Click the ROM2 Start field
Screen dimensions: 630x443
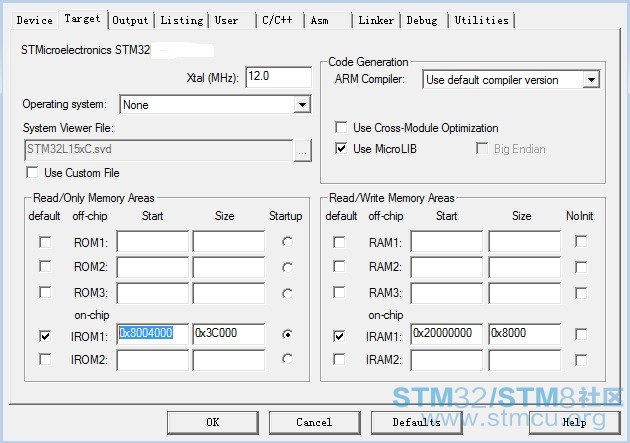pyautogui.click(x=152, y=267)
